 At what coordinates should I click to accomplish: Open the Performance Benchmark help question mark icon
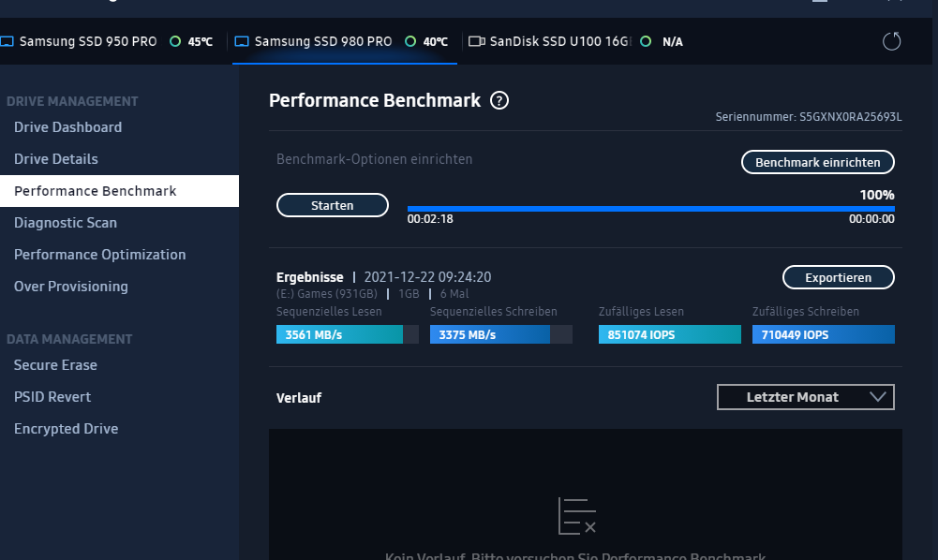(x=499, y=100)
